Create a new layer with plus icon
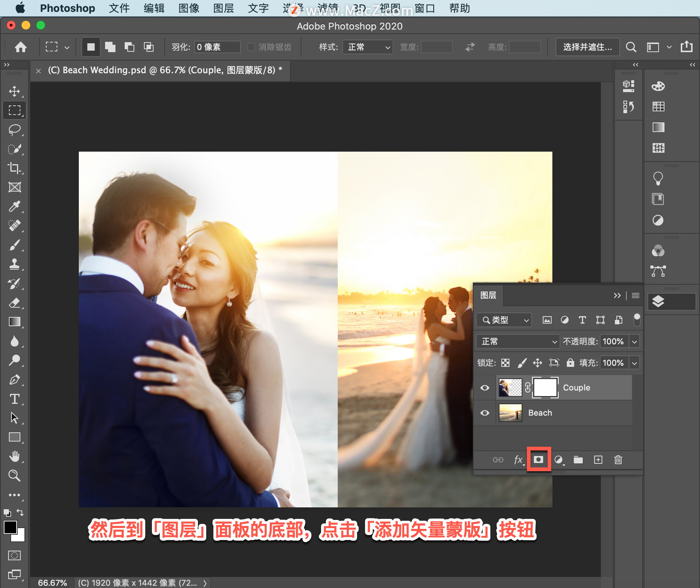 tap(598, 460)
